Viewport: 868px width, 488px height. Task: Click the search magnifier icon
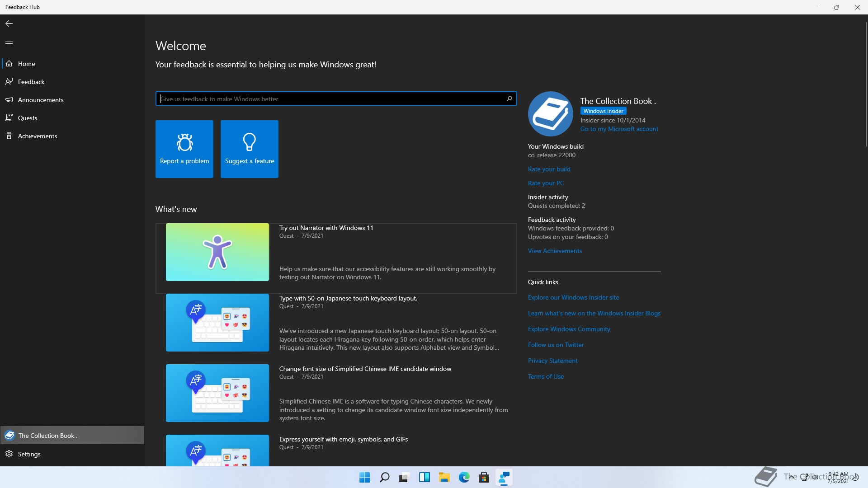click(509, 99)
